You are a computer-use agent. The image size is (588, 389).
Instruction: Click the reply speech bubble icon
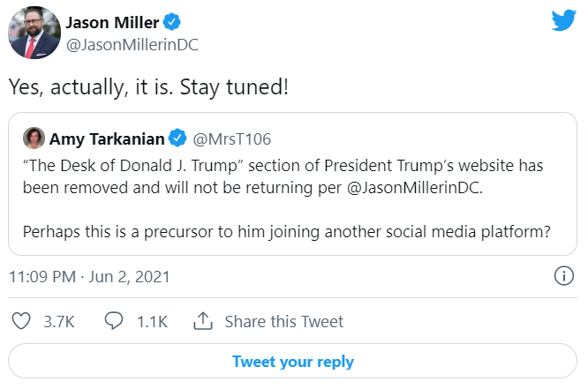click(x=114, y=321)
